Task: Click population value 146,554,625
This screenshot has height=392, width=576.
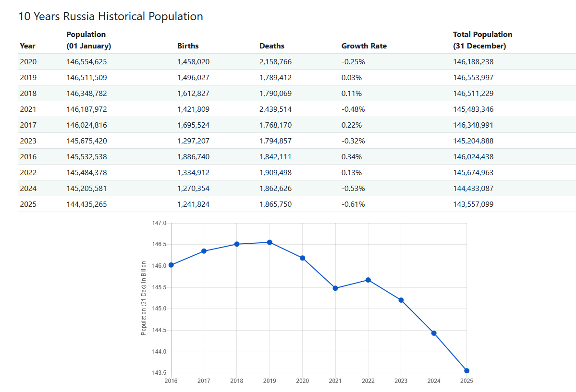Action: click(86, 62)
